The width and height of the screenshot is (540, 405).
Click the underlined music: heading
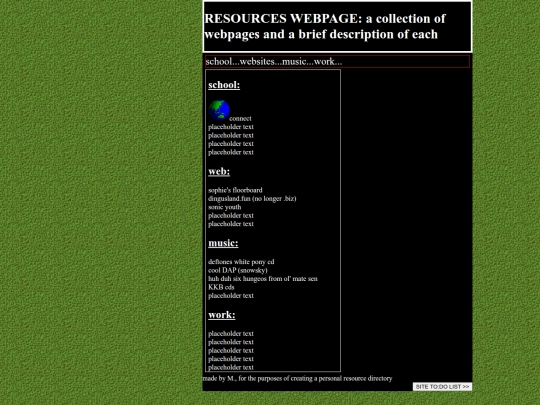coord(223,243)
